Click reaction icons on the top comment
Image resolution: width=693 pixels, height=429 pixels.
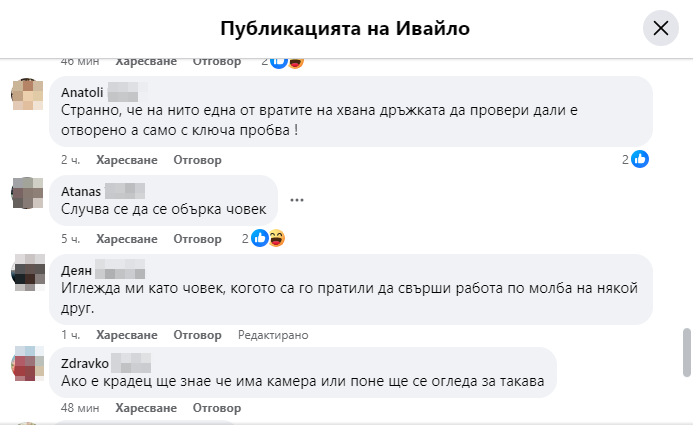[287, 61]
